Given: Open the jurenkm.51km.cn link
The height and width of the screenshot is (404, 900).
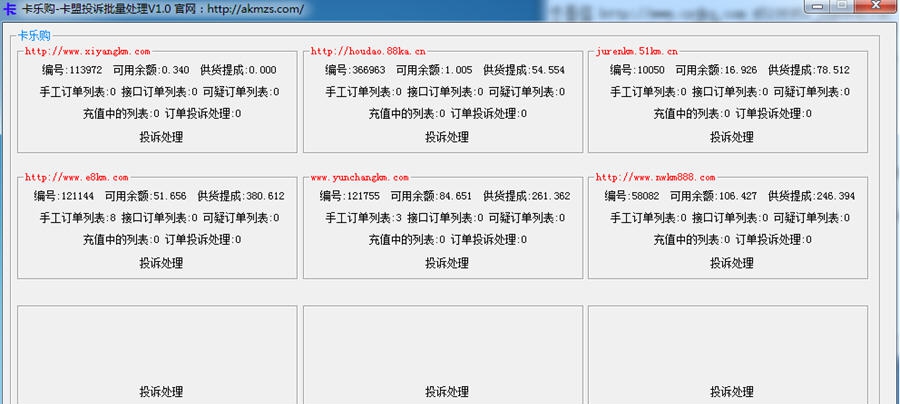Looking at the screenshot, I should [637, 52].
